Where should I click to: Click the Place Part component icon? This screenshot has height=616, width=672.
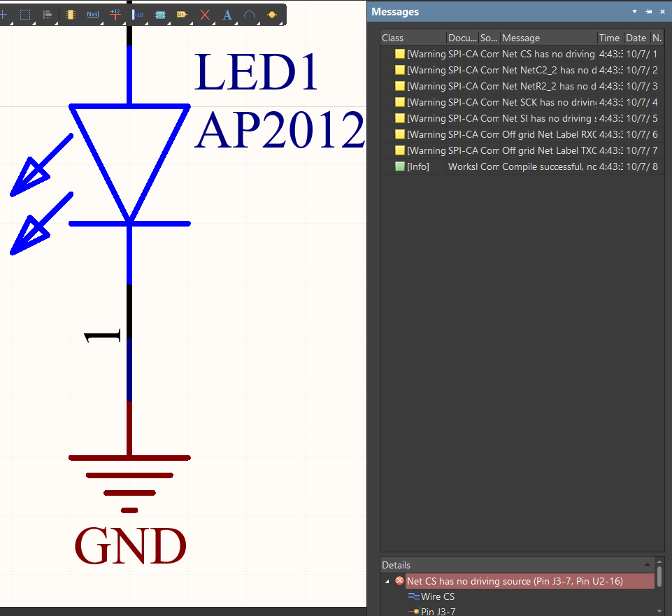click(x=71, y=15)
